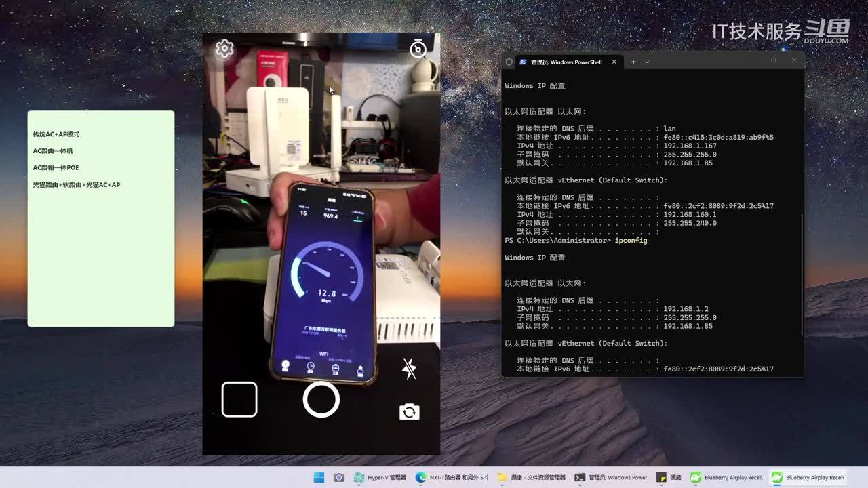Maximize the PowerShell terminal window
Viewport: 868px width, 488px height.
[773, 61]
